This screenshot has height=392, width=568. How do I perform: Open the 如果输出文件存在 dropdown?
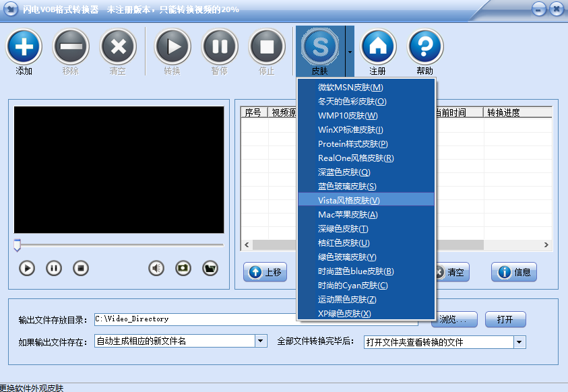[x=261, y=341]
